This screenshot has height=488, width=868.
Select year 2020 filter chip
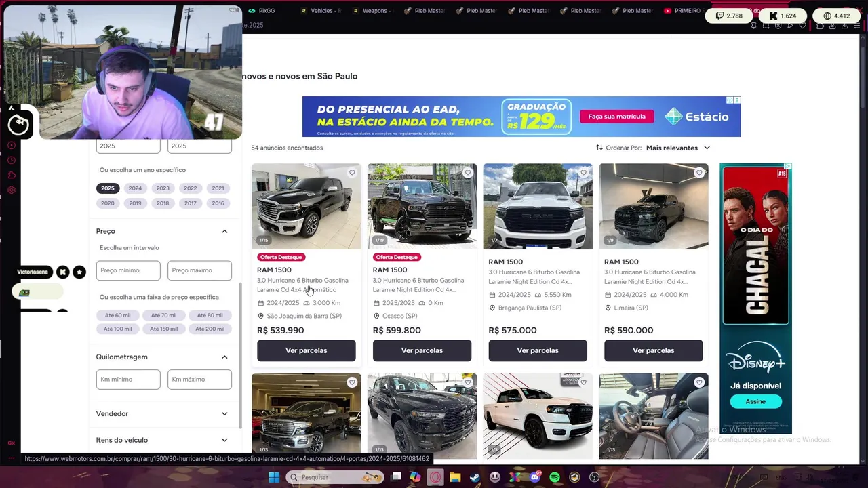pyautogui.click(x=108, y=203)
